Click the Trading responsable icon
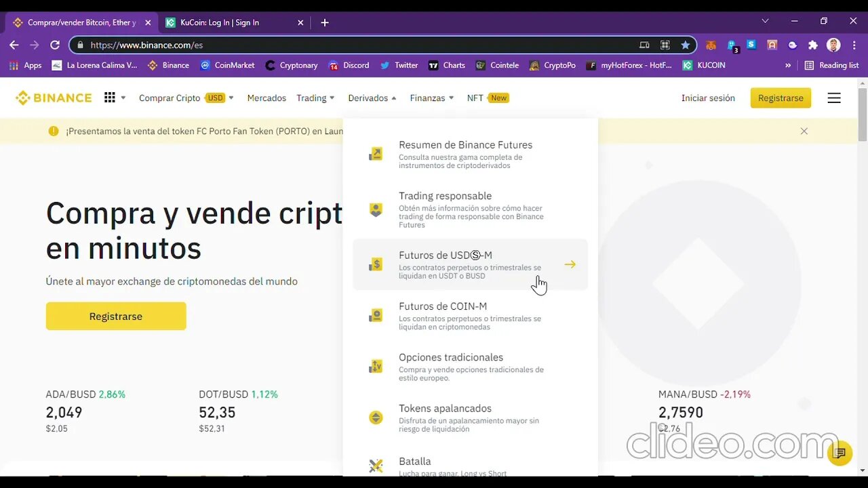Screen dimensions: 868x488 [x=376, y=209]
